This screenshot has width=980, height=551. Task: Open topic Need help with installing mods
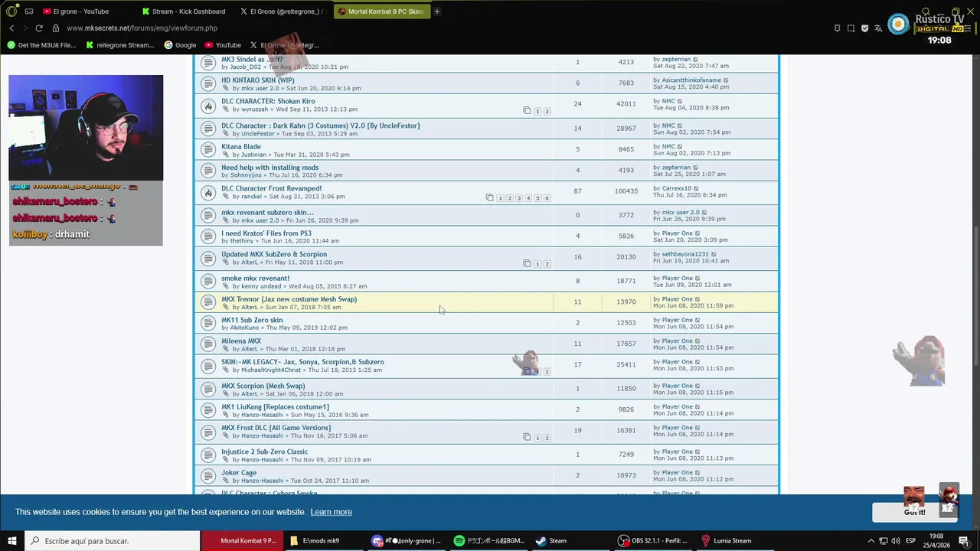269,168
